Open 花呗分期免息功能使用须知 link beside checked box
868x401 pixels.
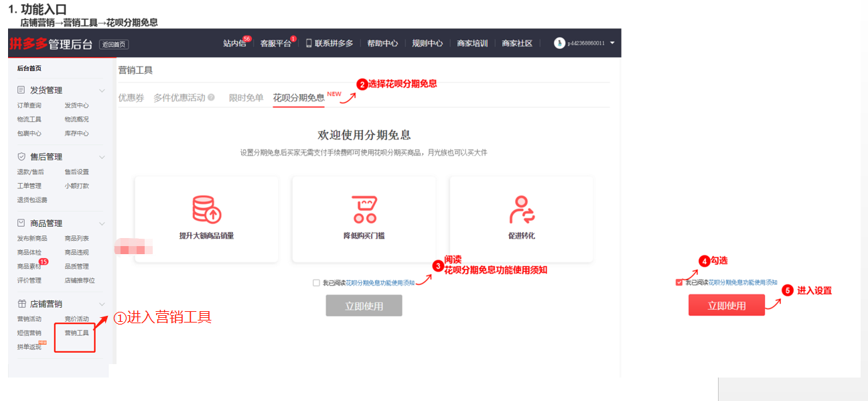click(x=743, y=283)
